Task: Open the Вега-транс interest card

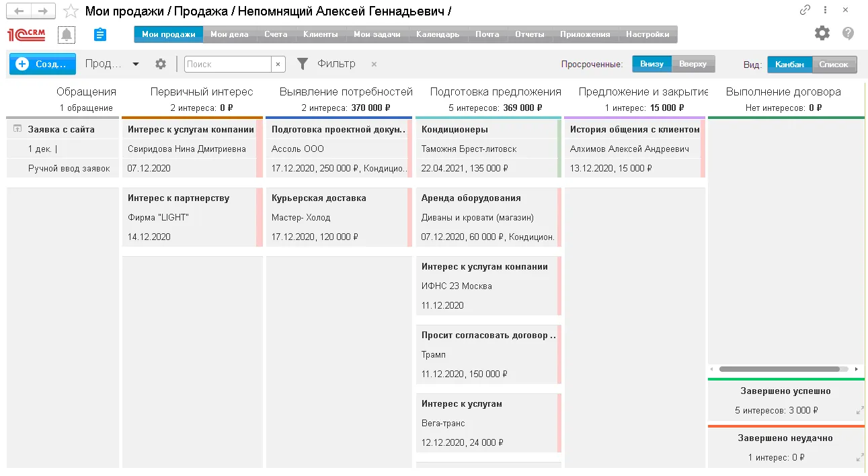Action: [x=489, y=423]
